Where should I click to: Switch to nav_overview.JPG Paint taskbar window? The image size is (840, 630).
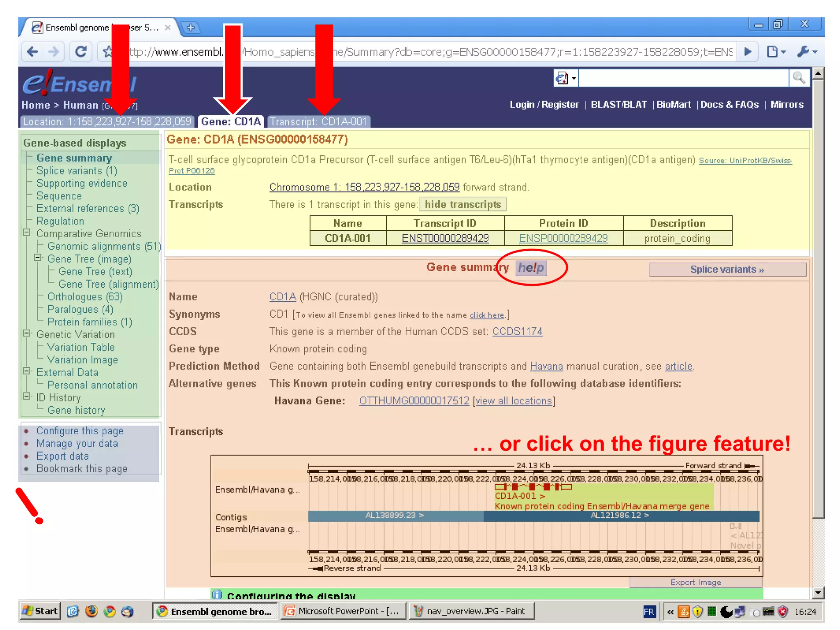[472, 611]
